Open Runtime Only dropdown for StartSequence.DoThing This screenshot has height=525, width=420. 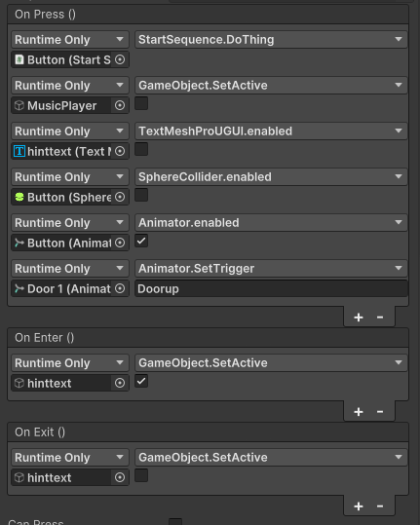[70, 40]
